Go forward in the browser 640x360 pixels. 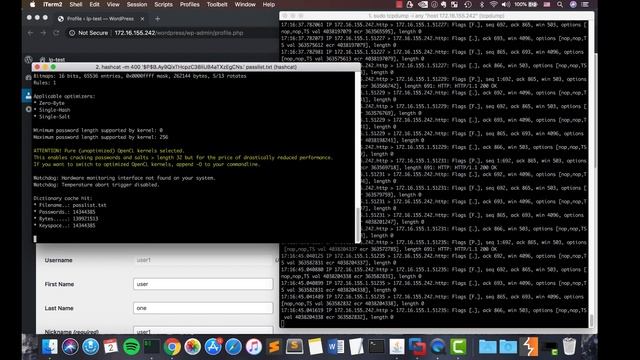[43, 33]
